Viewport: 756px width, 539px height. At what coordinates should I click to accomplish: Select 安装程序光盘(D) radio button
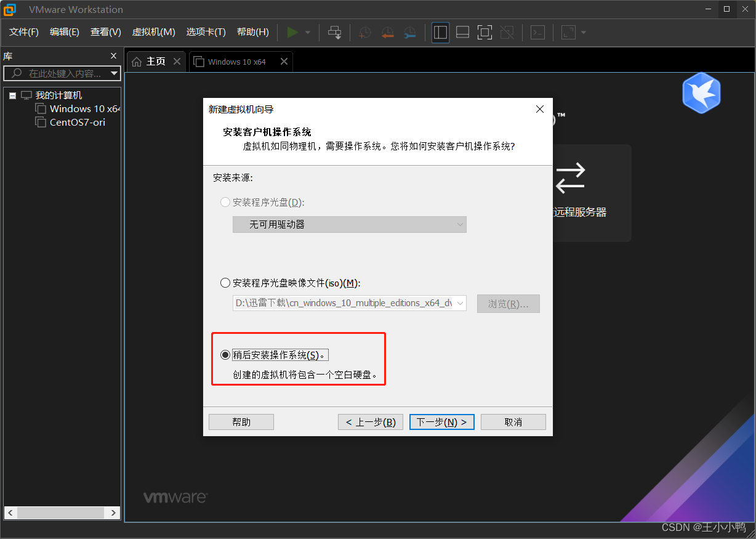point(225,202)
